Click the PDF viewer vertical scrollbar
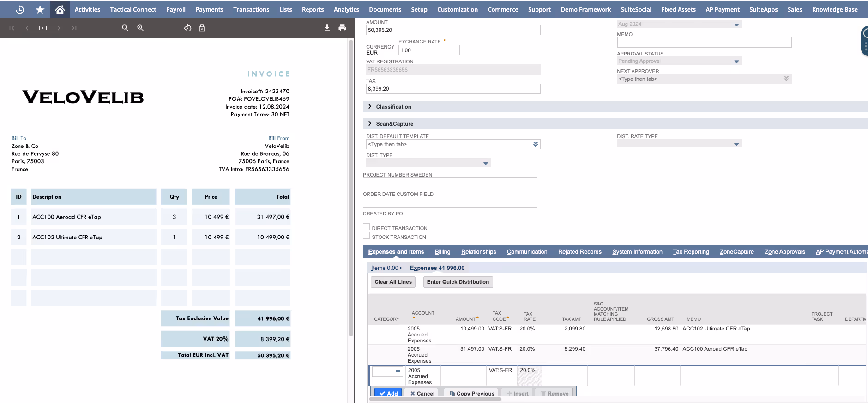 (x=351, y=187)
